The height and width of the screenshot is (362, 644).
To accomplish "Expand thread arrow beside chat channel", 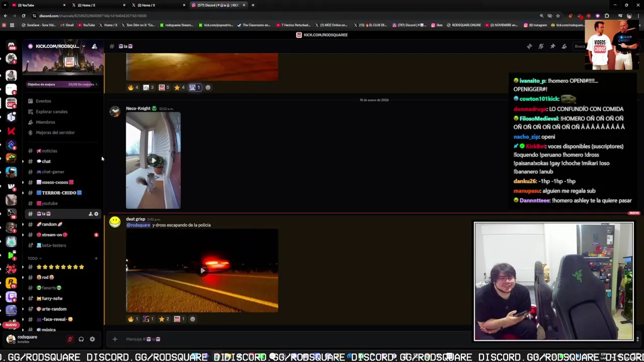I will tap(22, 161).
